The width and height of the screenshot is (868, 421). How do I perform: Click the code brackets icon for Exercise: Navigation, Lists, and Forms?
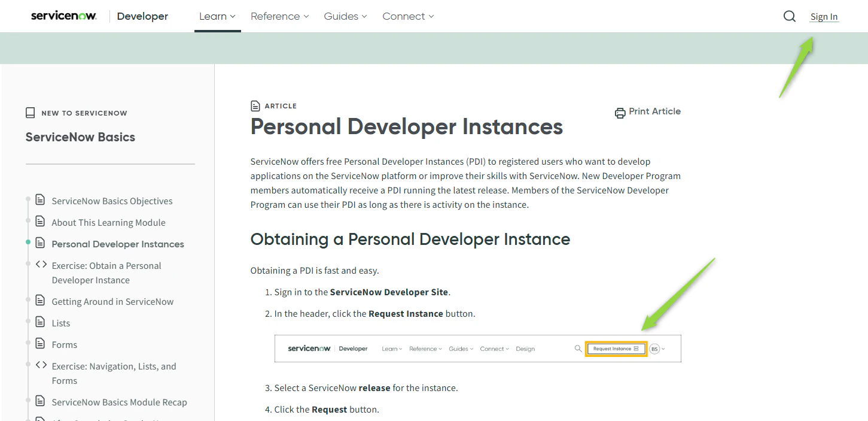click(x=41, y=366)
